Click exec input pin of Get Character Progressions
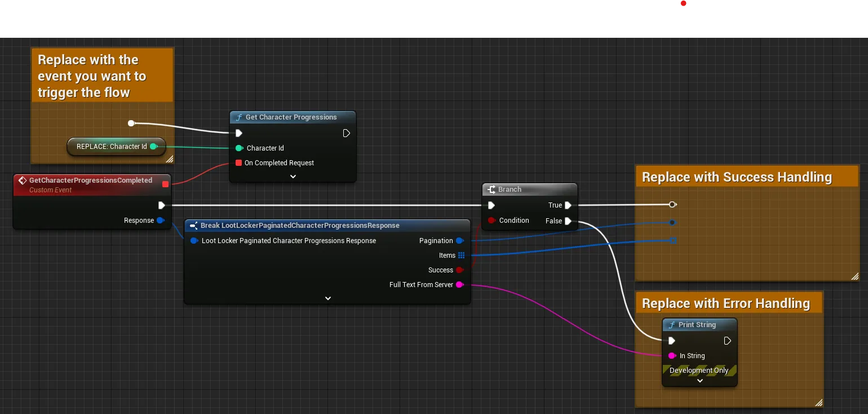Screen dimensions: 868x414 [239, 133]
